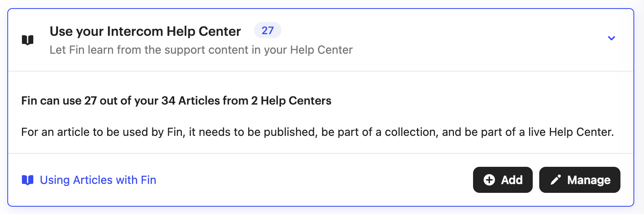Image resolution: width=644 pixels, height=214 pixels.
Task: Click the Add button
Action: click(x=503, y=180)
